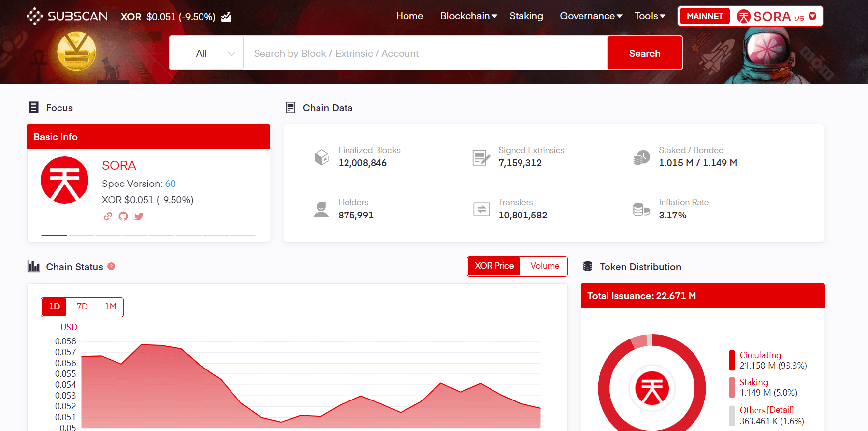Viewport: 868px width, 431px height.
Task: Open the SORA Twitter icon
Action: point(139,216)
